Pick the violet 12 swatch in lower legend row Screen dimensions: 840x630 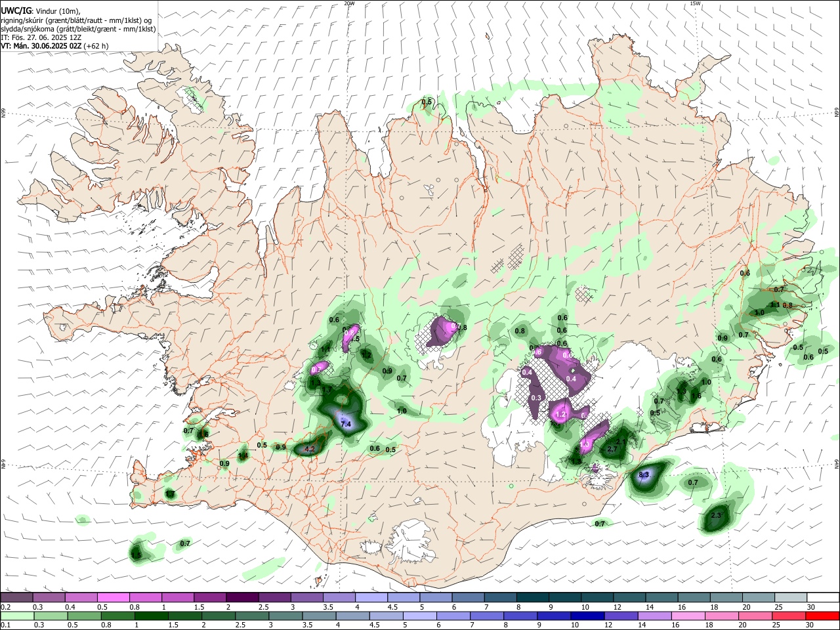[x=621, y=616]
